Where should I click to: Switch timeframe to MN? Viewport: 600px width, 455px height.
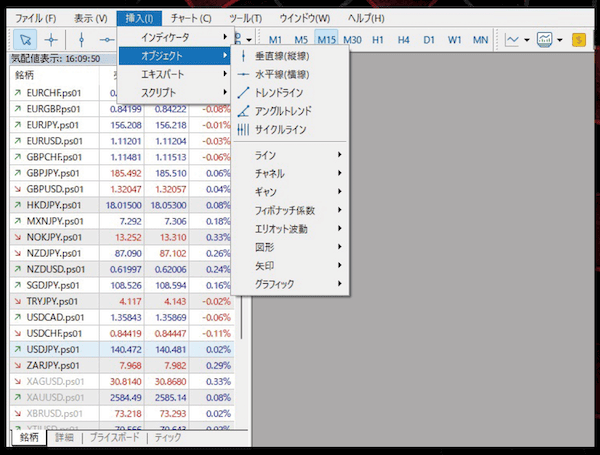pyautogui.click(x=480, y=40)
